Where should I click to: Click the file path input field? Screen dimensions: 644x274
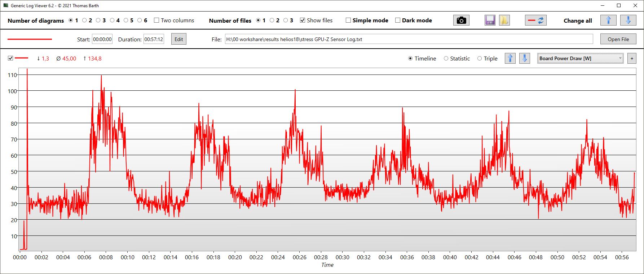pos(409,39)
